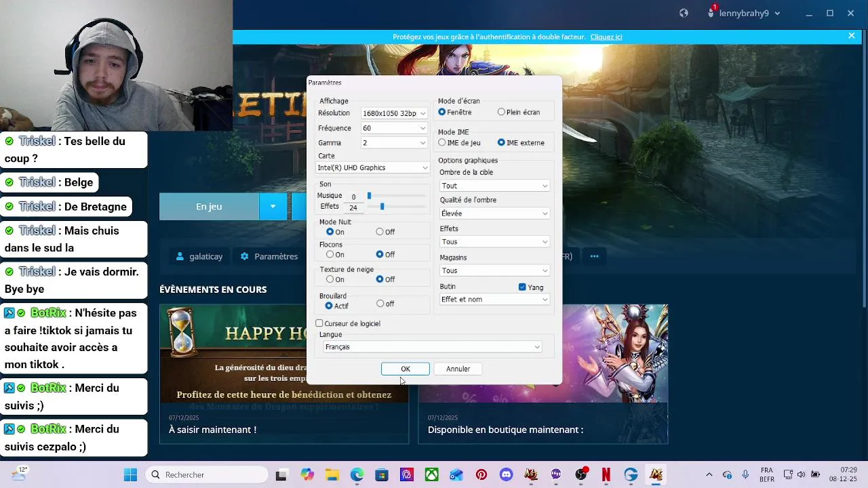Select IME externe option
This screenshot has width=868, height=488.
[501, 142]
